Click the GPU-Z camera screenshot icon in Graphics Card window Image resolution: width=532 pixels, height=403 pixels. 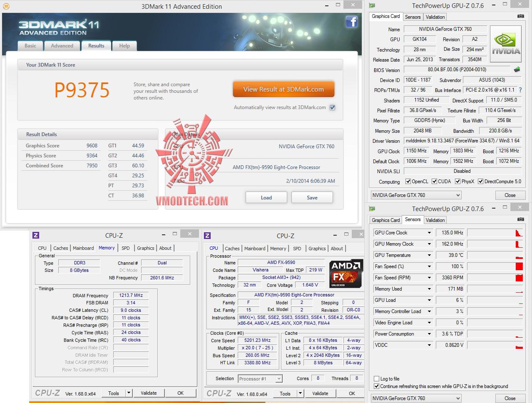coord(520,16)
